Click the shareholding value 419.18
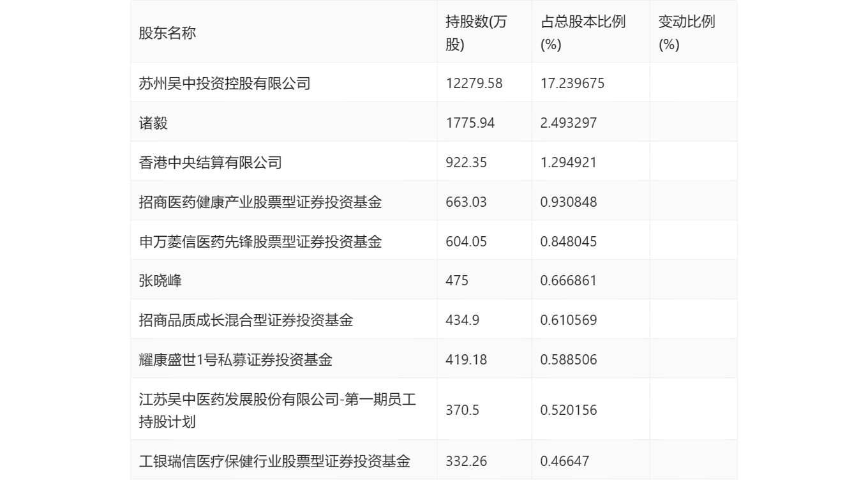The width and height of the screenshot is (868, 480). point(467,359)
